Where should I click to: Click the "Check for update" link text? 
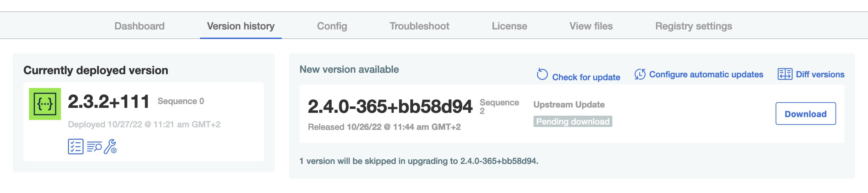(x=586, y=77)
